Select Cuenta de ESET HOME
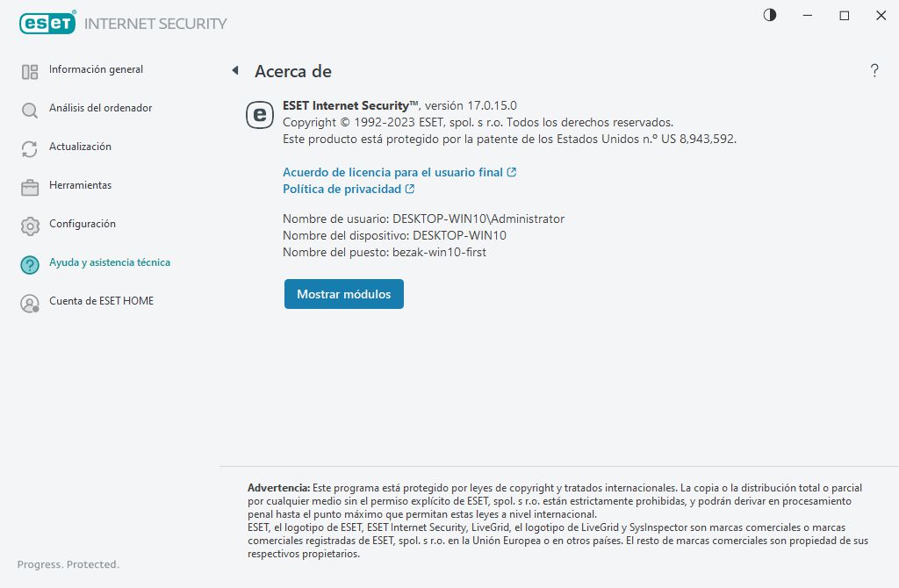 pos(101,301)
